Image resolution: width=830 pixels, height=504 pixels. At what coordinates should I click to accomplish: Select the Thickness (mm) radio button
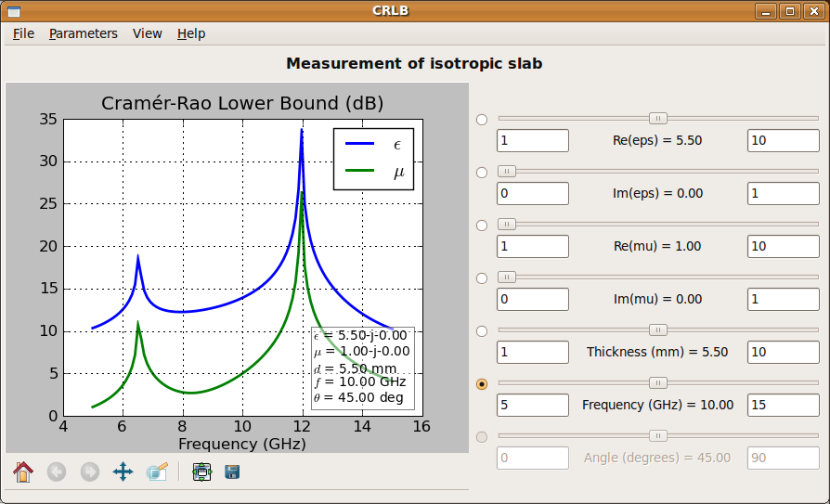pyautogui.click(x=481, y=331)
